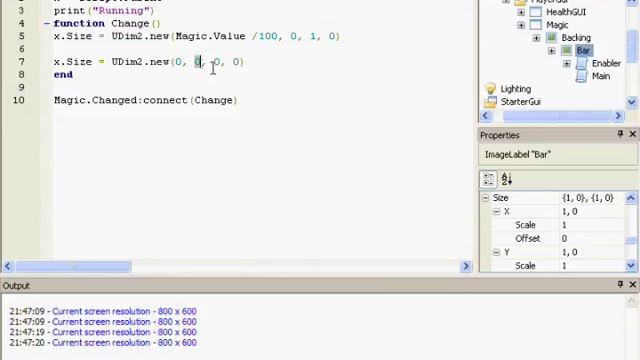Viewport: 640px width, 360px height.
Task: Select StarterGui in the explorer
Action: pyautogui.click(x=520, y=102)
